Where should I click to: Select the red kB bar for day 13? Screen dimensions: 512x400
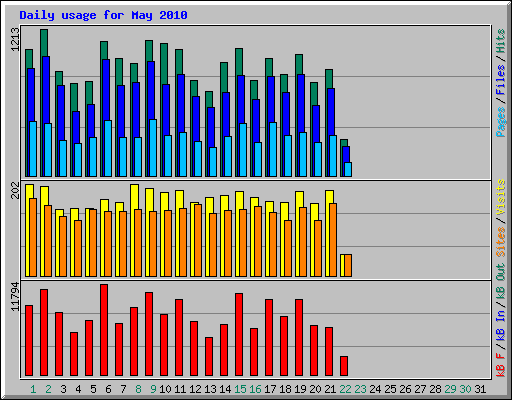[209, 357]
